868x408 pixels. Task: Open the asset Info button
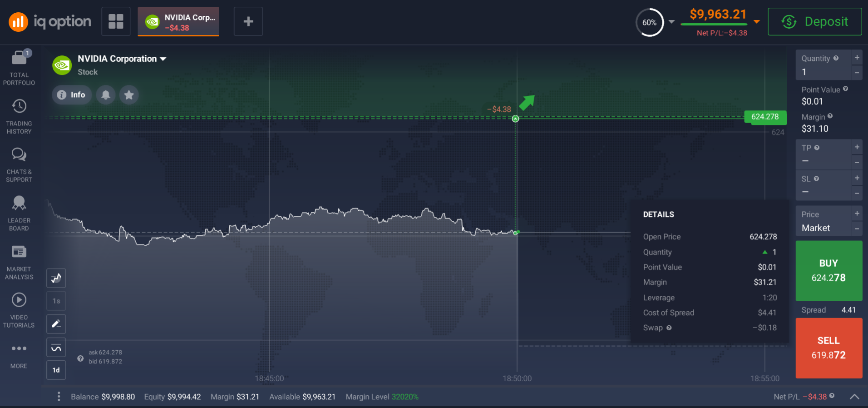coord(72,95)
